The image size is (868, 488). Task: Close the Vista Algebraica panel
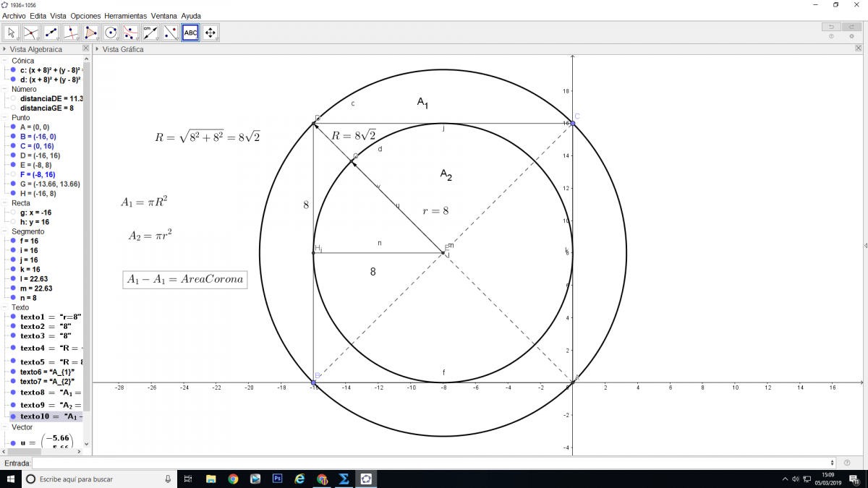click(86, 48)
